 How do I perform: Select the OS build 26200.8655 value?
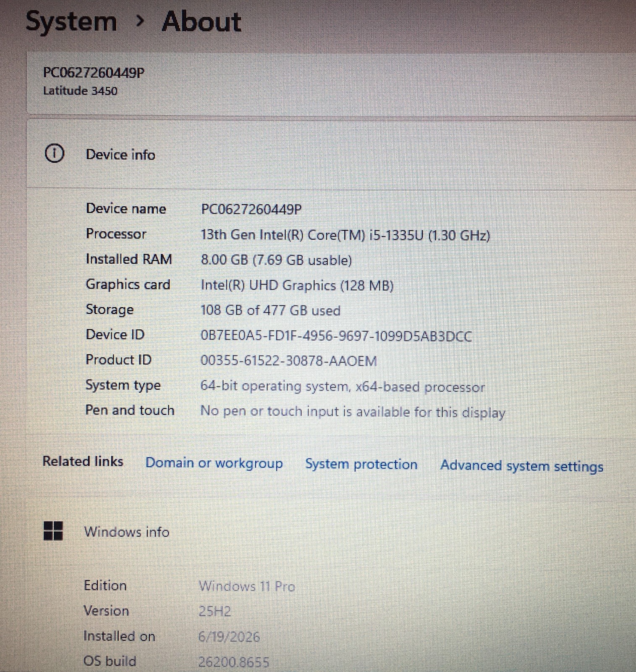pyautogui.click(x=233, y=662)
